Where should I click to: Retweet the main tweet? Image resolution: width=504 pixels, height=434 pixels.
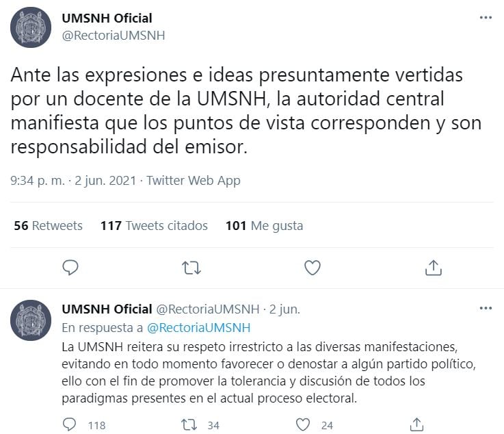click(191, 268)
